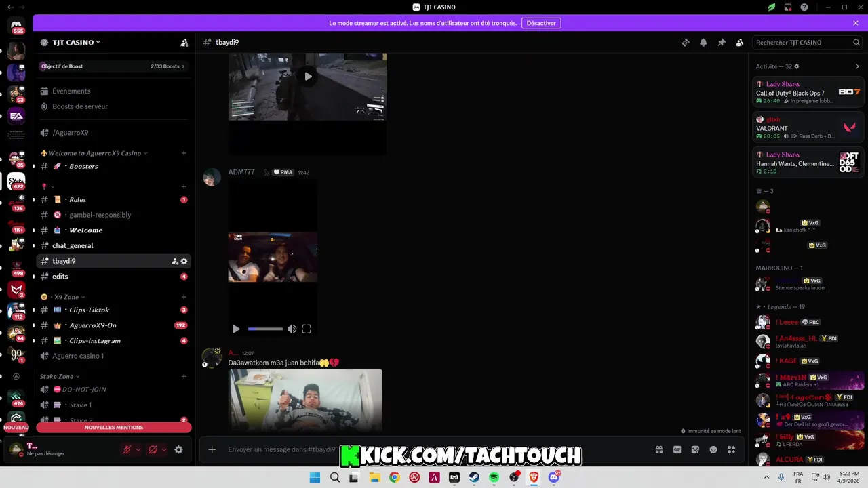The width and height of the screenshot is (868, 488).
Task: Open notification settings bell in channel header
Action: [703, 42]
